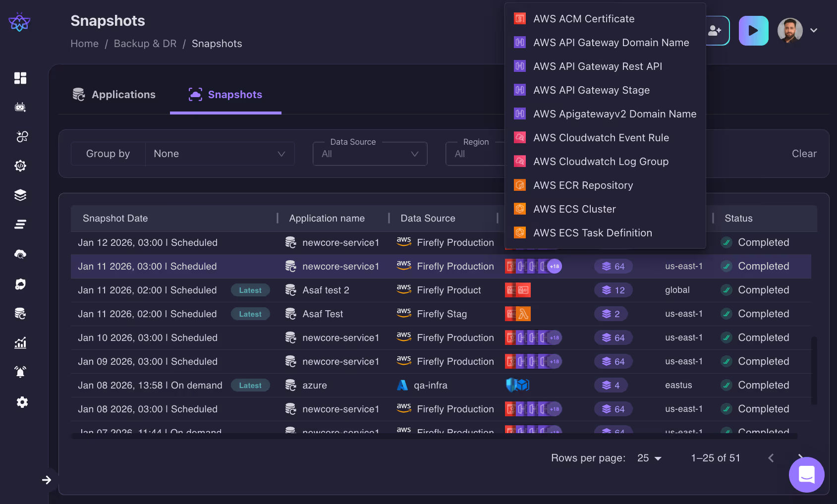Click Latest badge on Asaf test 2 row

point(250,290)
